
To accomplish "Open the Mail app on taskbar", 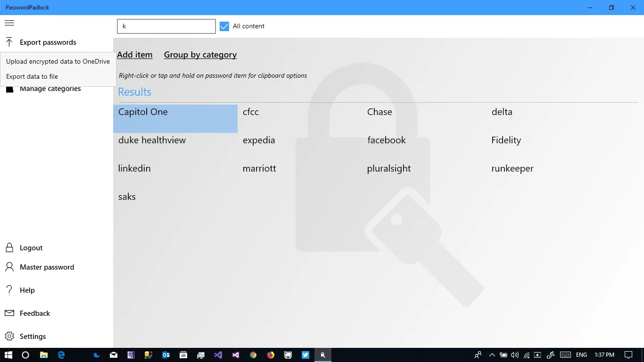I will pyautogui.click(x=114, y=355).
